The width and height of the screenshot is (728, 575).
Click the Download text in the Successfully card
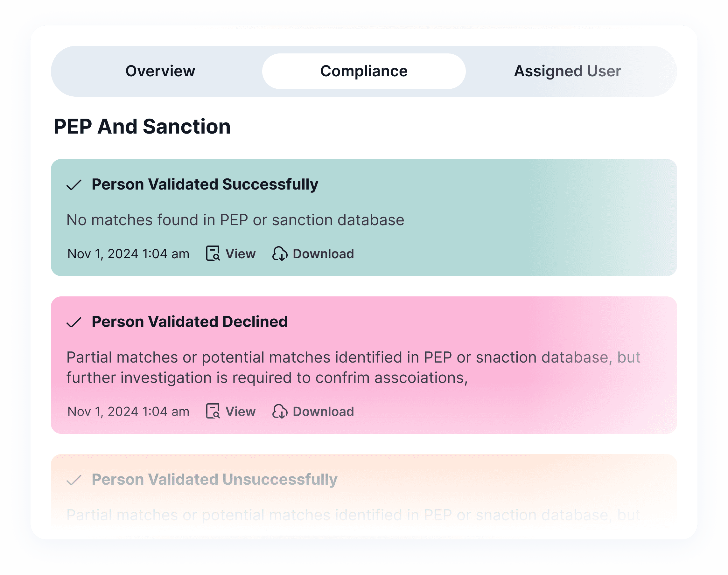323,254
